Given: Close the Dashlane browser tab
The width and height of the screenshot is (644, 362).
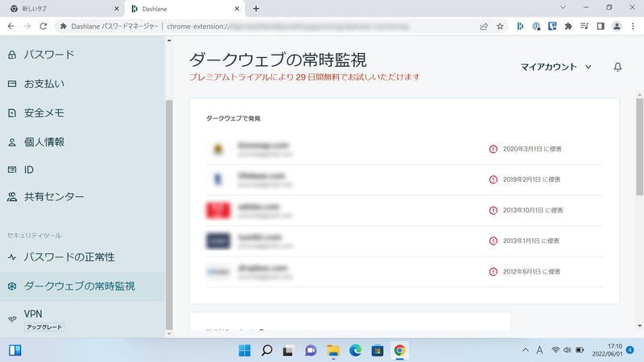Looking at the screenshot, I should (237, 9).
